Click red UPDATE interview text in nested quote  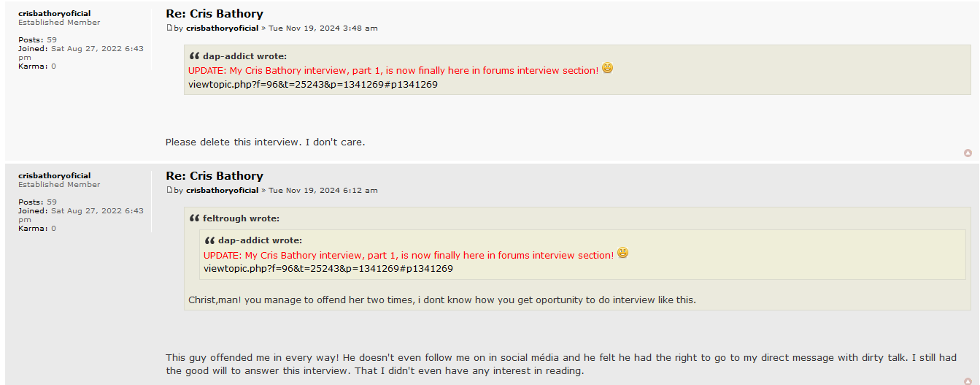[x=409, y=255]
